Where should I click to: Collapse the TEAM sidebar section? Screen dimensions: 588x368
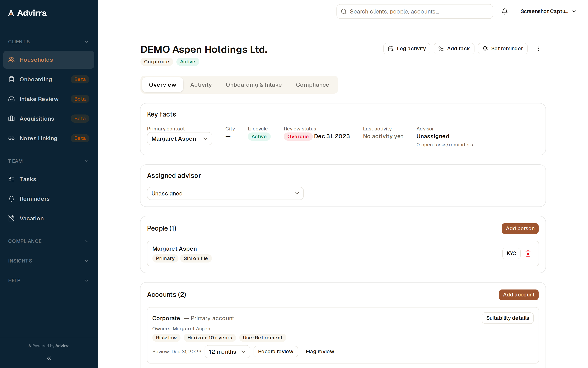tap(49, 161)
